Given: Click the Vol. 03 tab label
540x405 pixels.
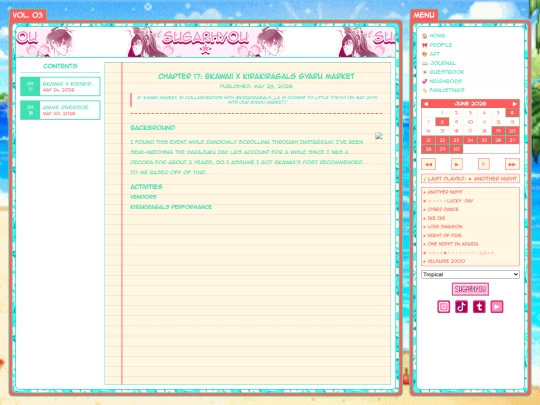Looking at the screenshot, I should (28, 15).
